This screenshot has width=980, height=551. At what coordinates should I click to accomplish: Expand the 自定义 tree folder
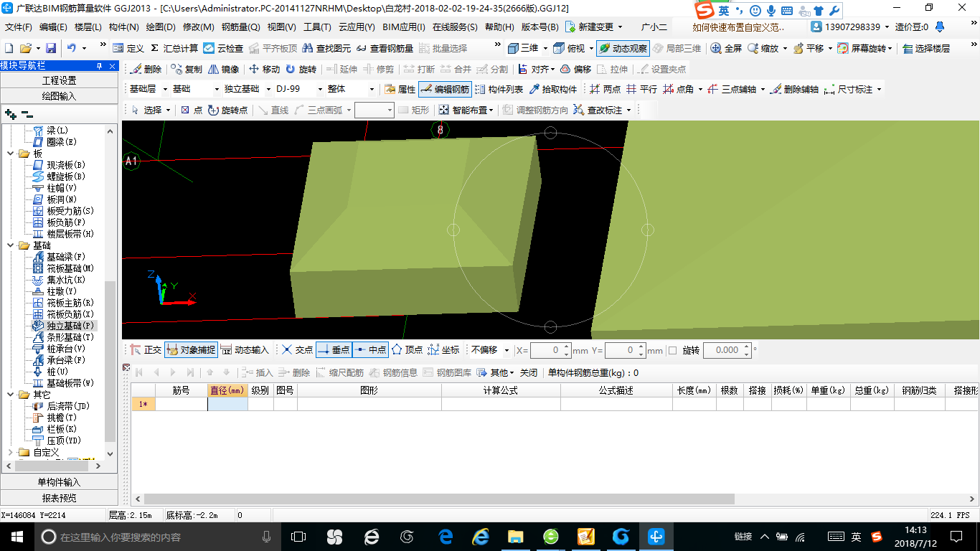pos(11,452)
